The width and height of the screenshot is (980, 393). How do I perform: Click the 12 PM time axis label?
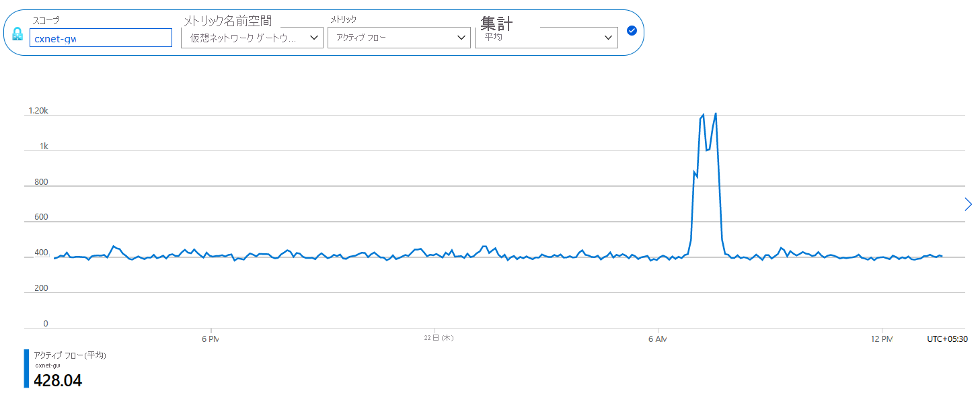pos(881,339)
